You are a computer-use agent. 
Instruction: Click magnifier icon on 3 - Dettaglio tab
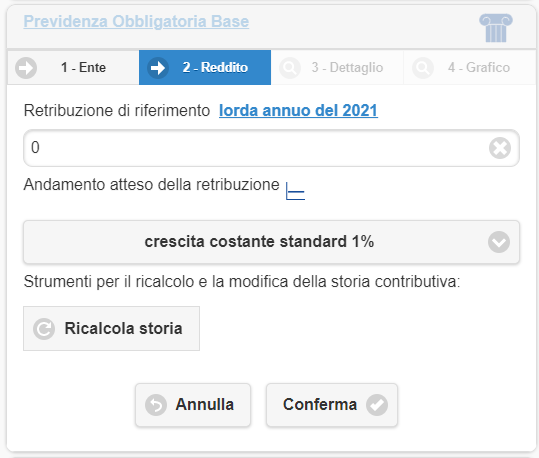pyautogui.click(x=290, y=68)
